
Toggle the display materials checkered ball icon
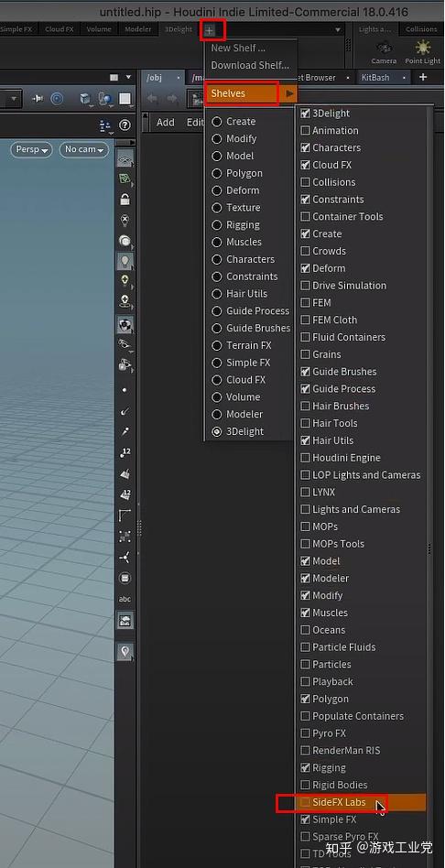125,324
